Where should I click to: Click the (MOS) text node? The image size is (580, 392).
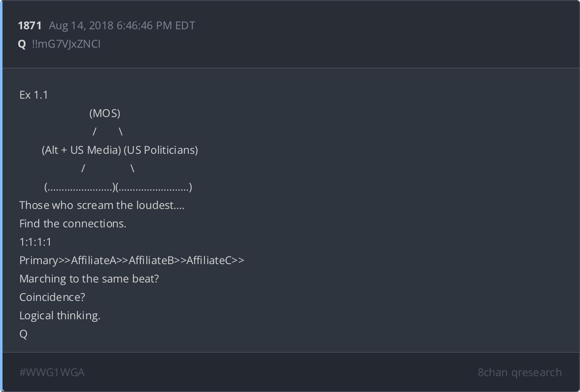click(x=105, y=113)
